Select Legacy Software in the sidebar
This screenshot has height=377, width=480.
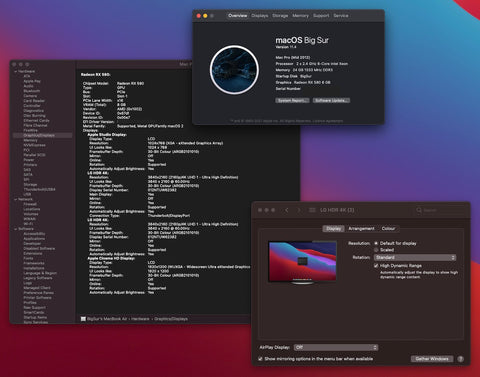tap(38, 278)
